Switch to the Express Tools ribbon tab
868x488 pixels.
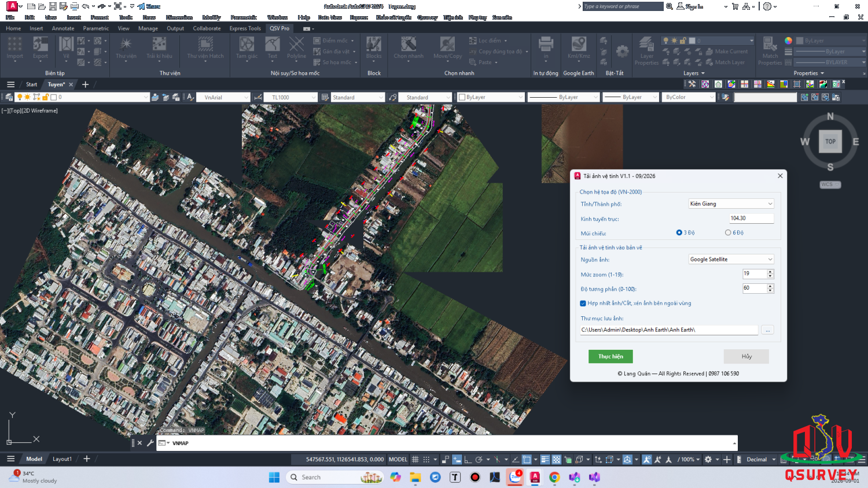[245, 28]
